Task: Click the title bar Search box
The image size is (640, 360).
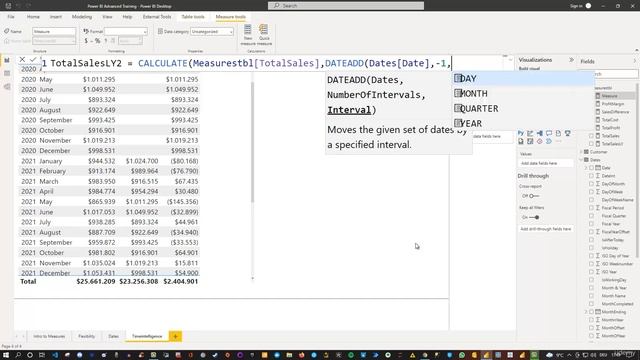Action: (x=346, y=6)
